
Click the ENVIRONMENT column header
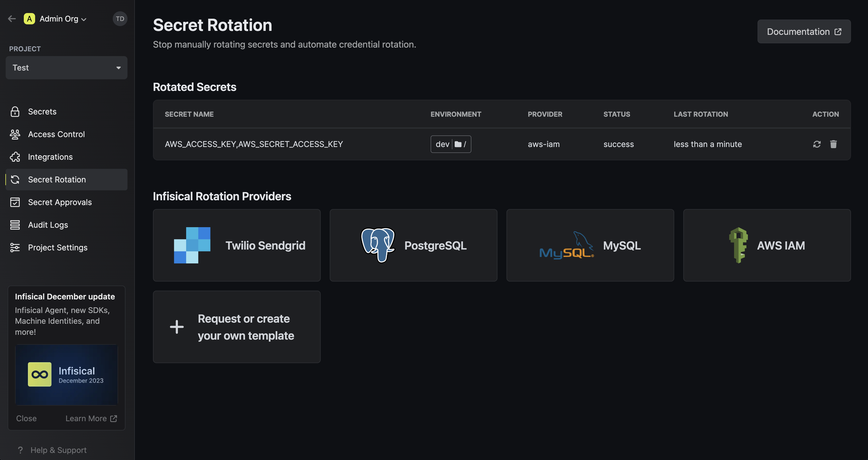click(456, 114)
